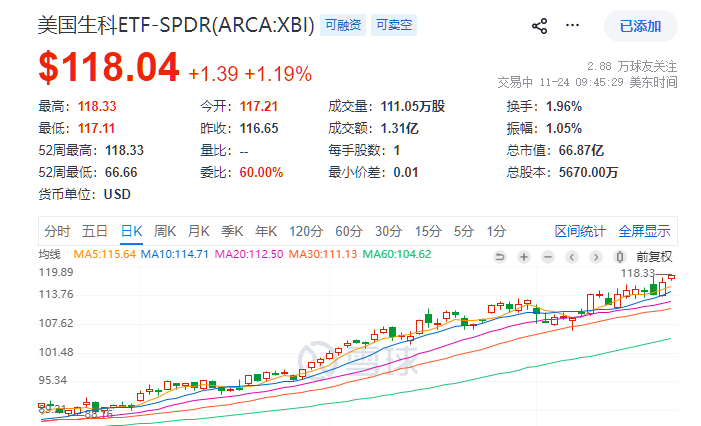Click the 118.33 high marker on chart
The width and height of the screenshot is (701, 426).
(638, 273)
